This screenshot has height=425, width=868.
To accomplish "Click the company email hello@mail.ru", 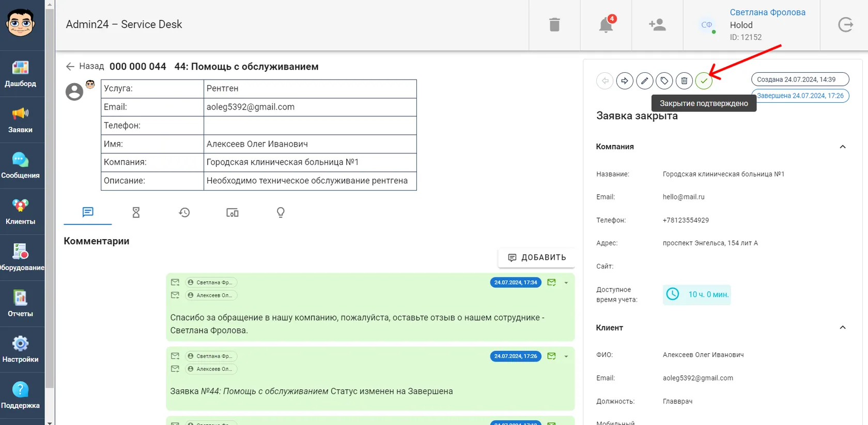I will (x=684, y=197).
